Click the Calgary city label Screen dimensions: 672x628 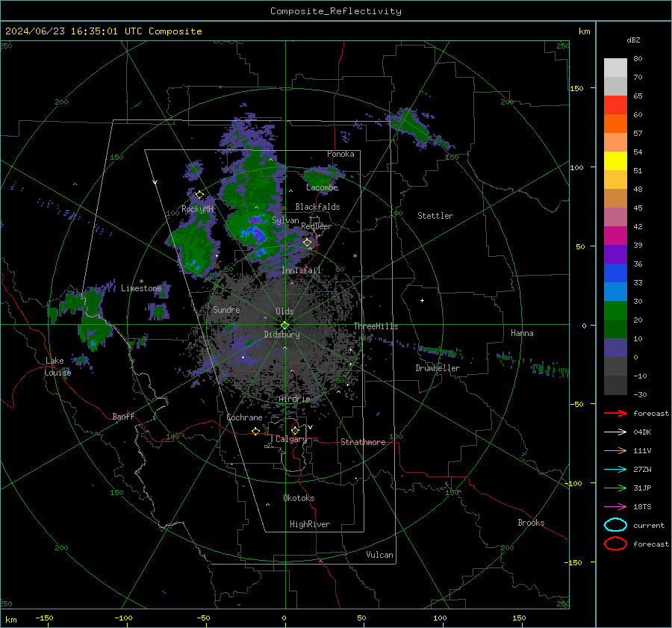point(291,439)
